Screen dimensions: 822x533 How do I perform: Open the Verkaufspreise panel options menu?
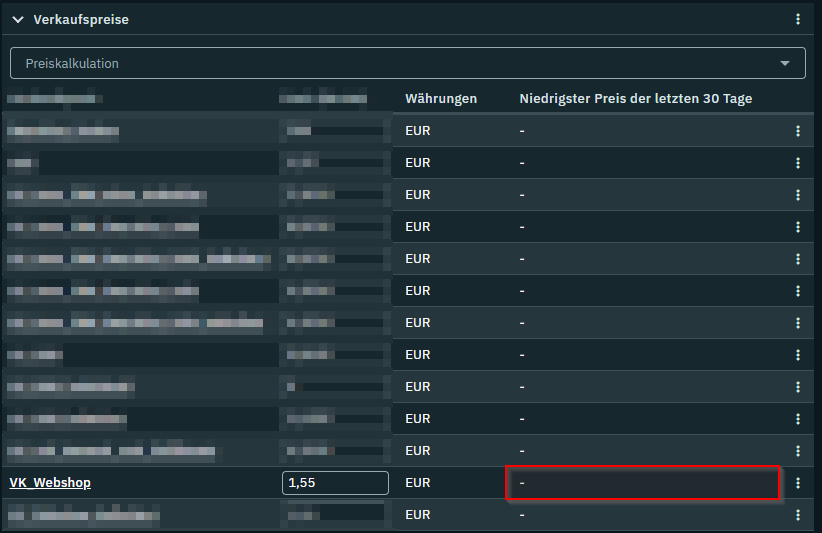point(797,19)
